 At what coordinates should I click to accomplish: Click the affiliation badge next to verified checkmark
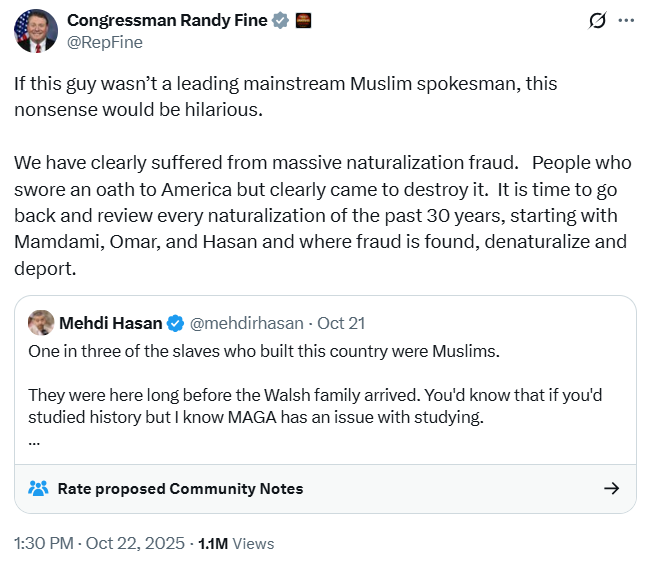(x=304, y=20)
